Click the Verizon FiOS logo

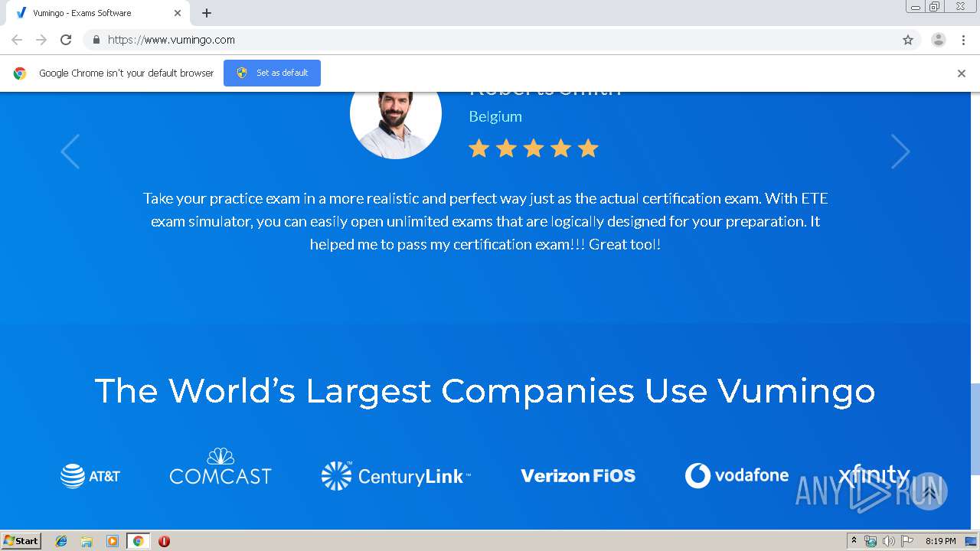(x=578, y=476)
